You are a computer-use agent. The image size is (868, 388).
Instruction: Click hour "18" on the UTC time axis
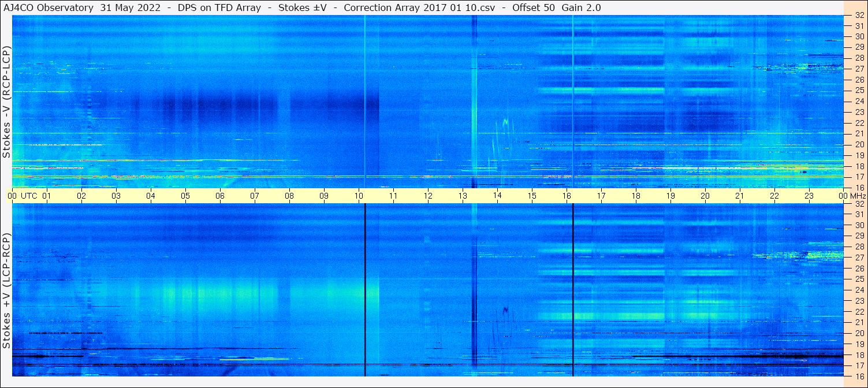click(636, 196)
